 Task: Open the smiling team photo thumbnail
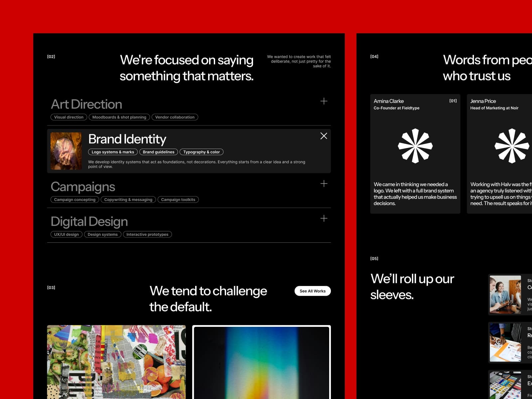505,295
